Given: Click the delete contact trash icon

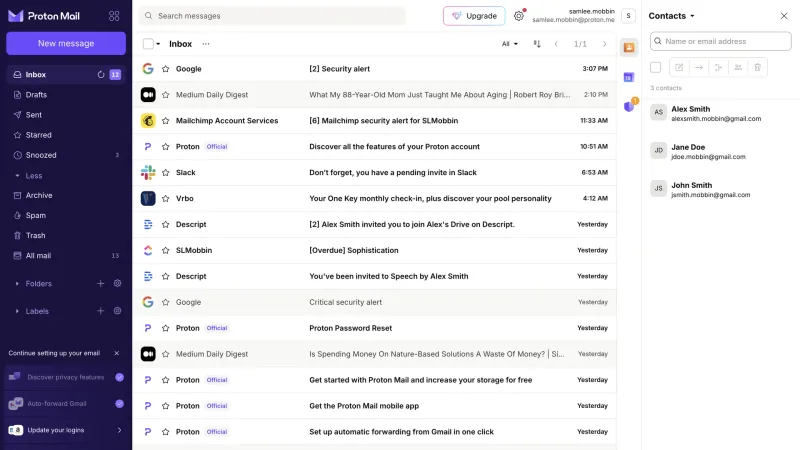Looking at the screenshot, I should pos(758,67).
